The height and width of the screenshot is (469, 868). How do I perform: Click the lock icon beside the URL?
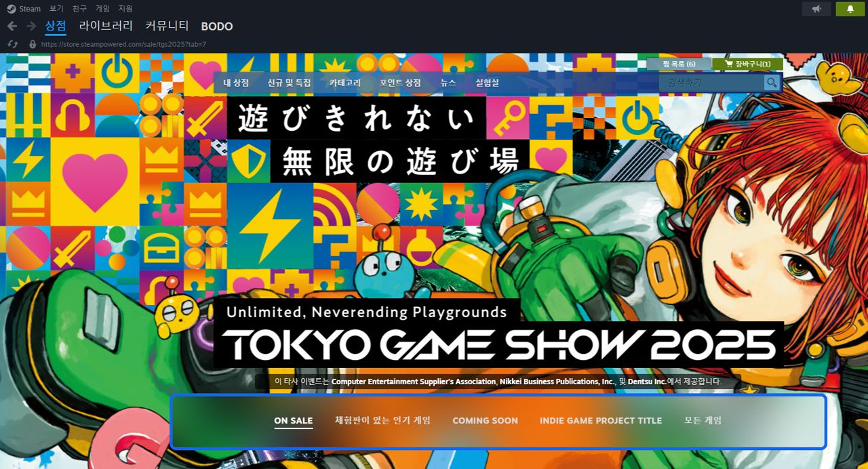click(32, 44)
